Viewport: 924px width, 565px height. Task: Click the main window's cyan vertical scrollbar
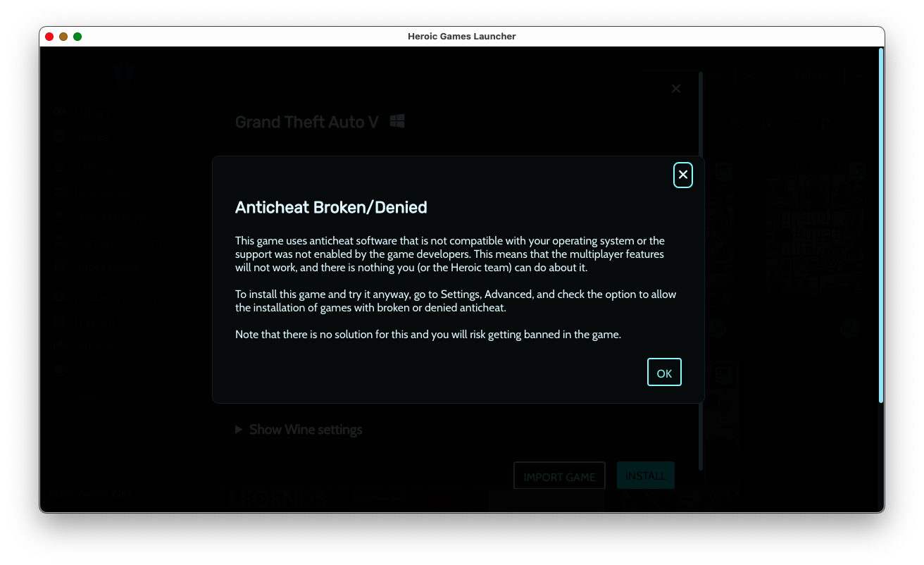pyautogui.click(x=881, y=225)
